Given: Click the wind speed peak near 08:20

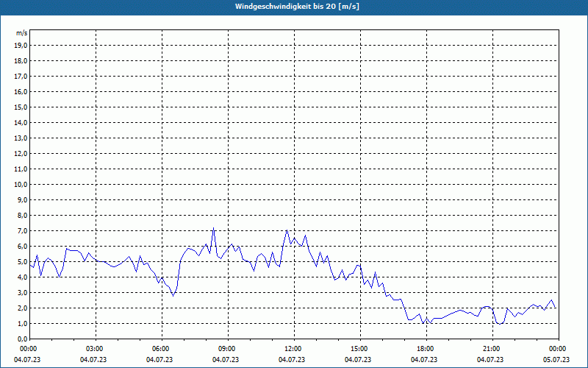Looking at the screenshot, I should 213,228.
